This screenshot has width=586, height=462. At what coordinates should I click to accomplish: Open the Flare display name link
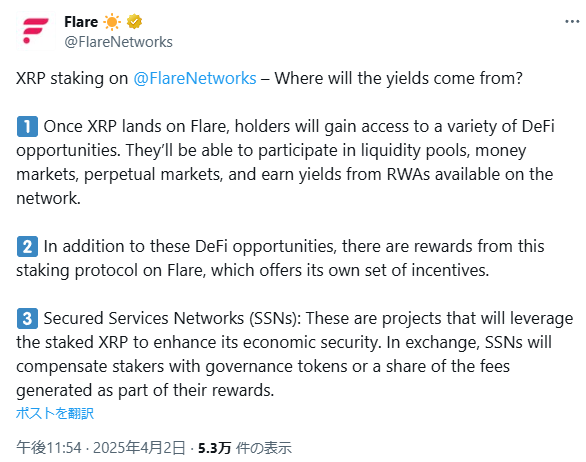81,22
